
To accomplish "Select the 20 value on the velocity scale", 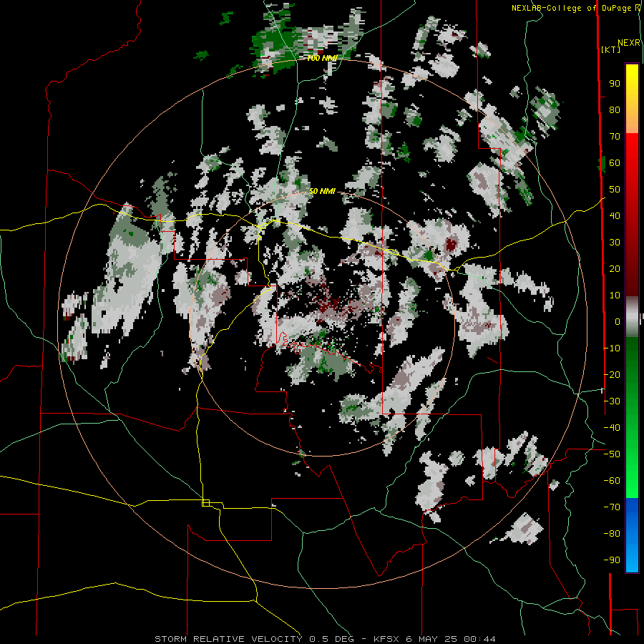I will point(615,269).
